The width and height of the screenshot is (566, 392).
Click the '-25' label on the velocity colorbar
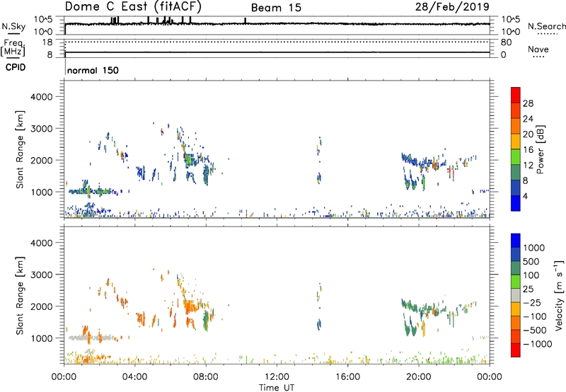click(532, 303)
